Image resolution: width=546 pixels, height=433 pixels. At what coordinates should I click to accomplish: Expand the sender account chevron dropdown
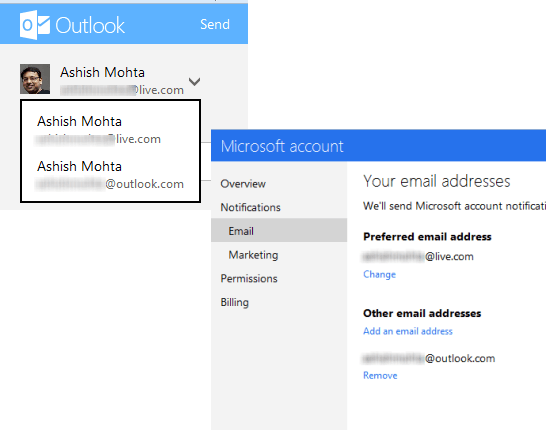[194, 82]
